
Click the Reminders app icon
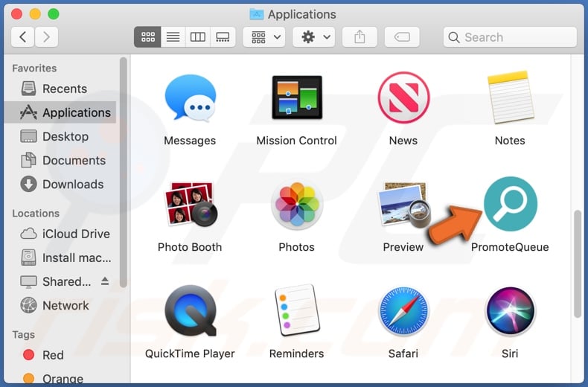click(297, 310)
